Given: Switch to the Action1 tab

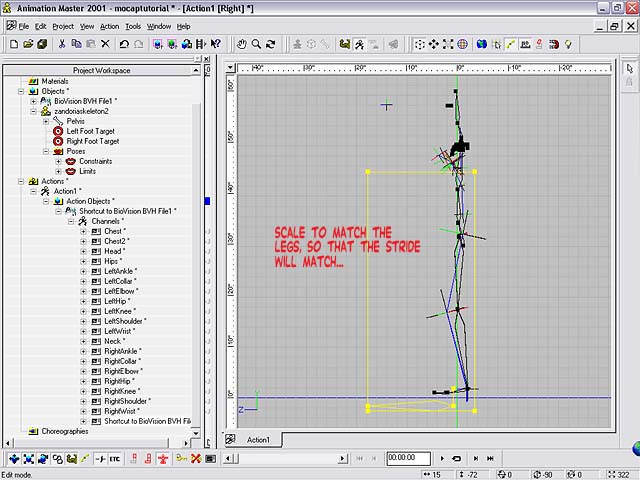Looking at the screenshot, I should (x=258, y=440).
